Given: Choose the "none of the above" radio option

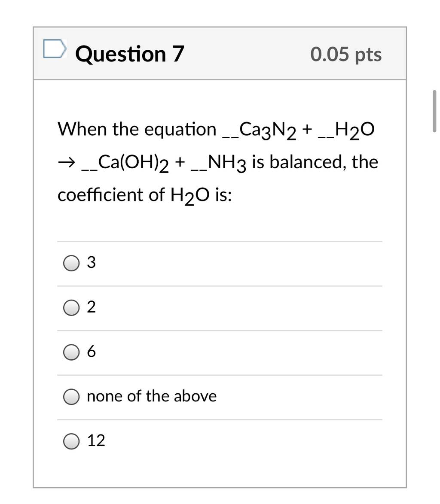Looking at the screenshot, I should pos(71,397).
